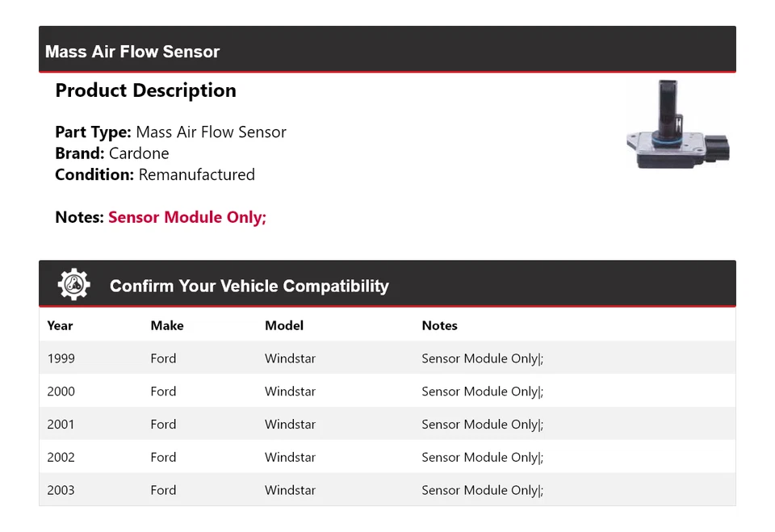Click the Condition: Remanufactured line
This screenshot has width=775, height=532.
155,174
